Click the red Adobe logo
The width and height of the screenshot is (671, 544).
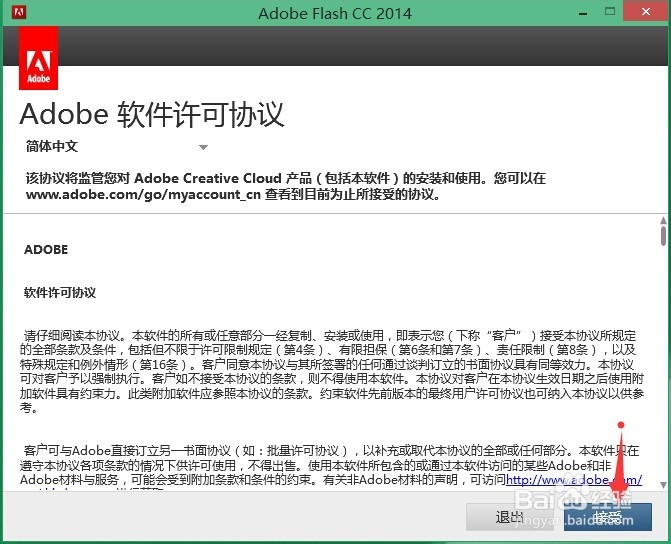pyautogui.click(x=39, y=58)
